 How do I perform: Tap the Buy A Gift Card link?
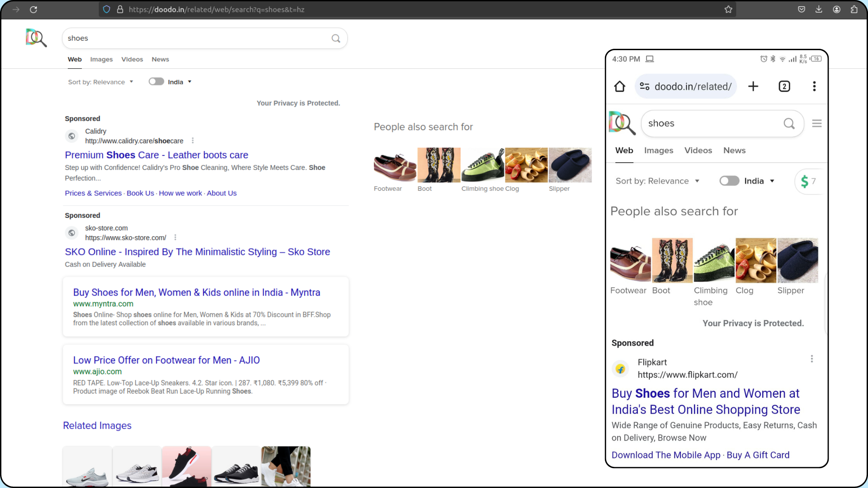click(x=758, y=455)
